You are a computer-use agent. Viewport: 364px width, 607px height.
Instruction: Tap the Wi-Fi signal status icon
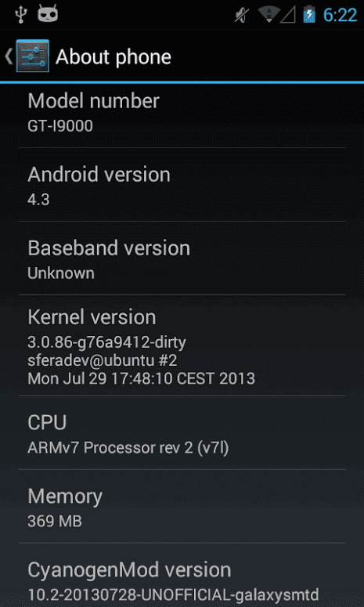pyautogui.click(x=269, y=15)
